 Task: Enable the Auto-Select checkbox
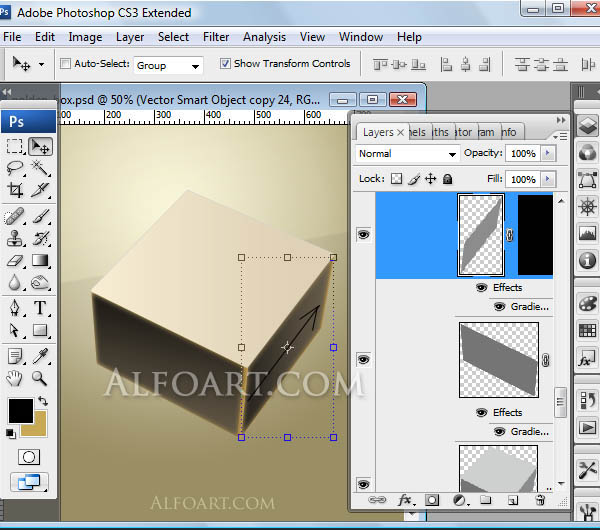[x=65, y=64]
